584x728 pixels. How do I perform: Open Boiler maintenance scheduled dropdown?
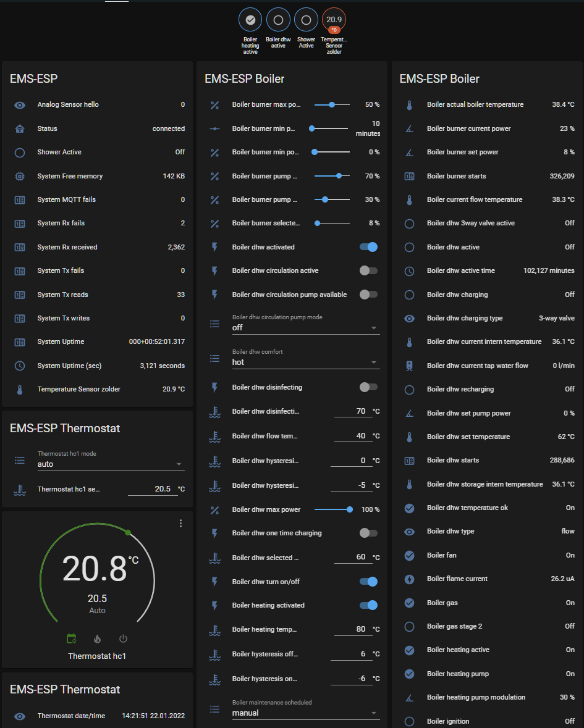click(305, 713)
